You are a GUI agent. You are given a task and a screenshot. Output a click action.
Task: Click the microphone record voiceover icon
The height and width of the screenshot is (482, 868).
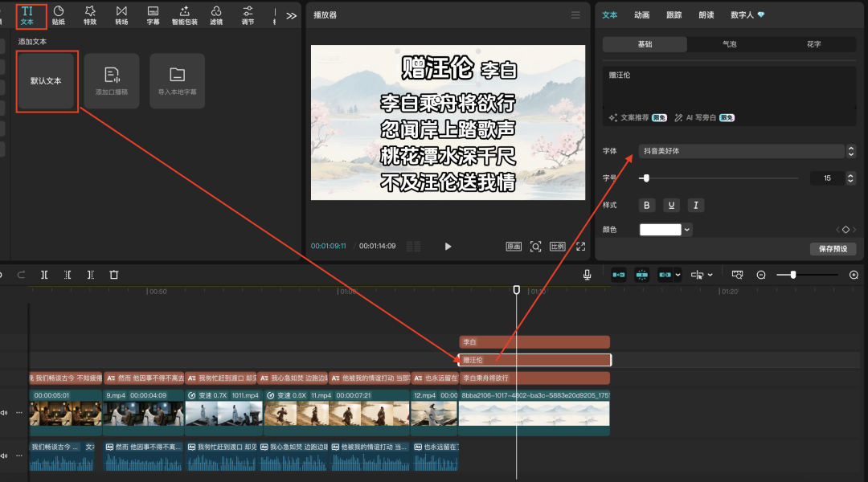tap(588, 275)
